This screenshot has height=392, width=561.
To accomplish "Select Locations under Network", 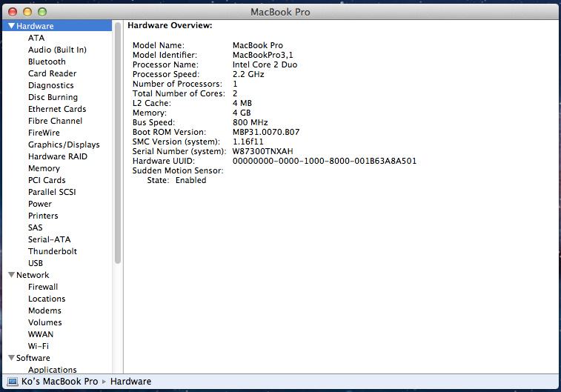I will (47, 299).
